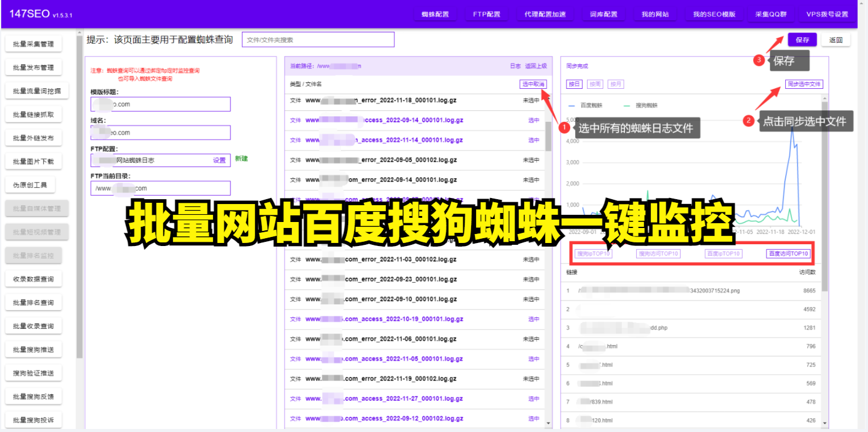Click the 域名 input field
Viewport: 868px width, 432px height.
coord(160,133)
